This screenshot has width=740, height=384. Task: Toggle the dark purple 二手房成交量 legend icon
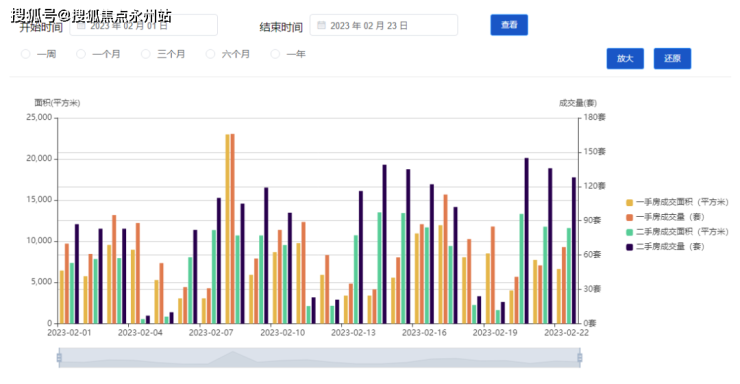(629, 247)
